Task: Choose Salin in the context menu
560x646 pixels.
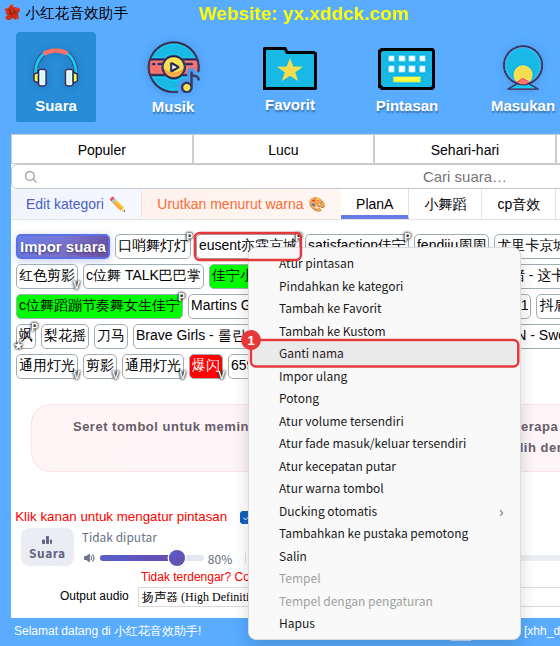Action: [x=384, y=557]
